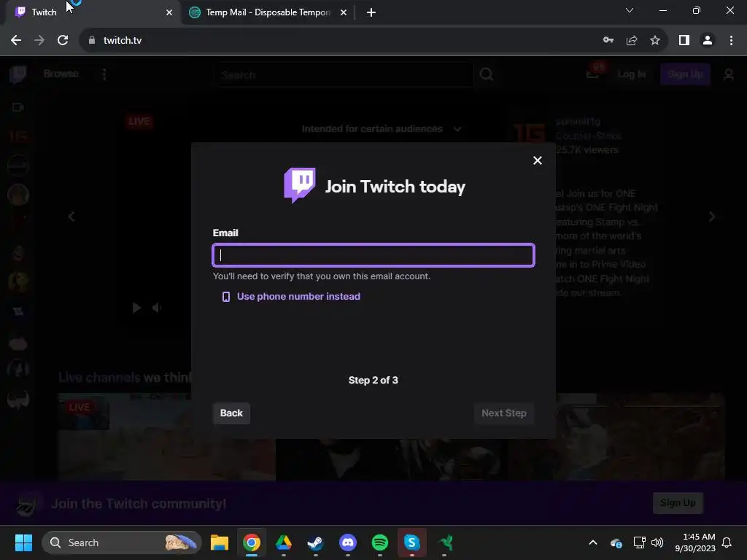Open Windows Start menu
Viewport: 747px width, 560px height.
(23, 542)
